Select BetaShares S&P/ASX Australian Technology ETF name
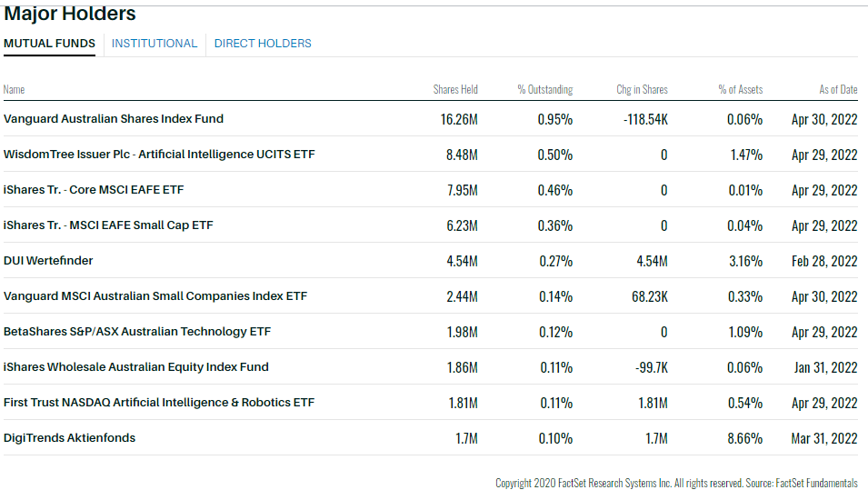This screenshot has width=868, height=490. 137,331
